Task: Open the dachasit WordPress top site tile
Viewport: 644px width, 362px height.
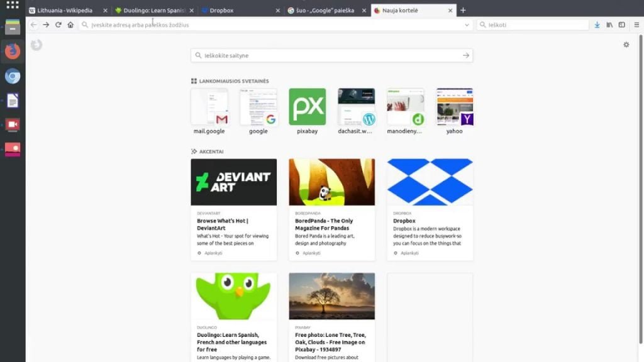Action: [356, 107]
